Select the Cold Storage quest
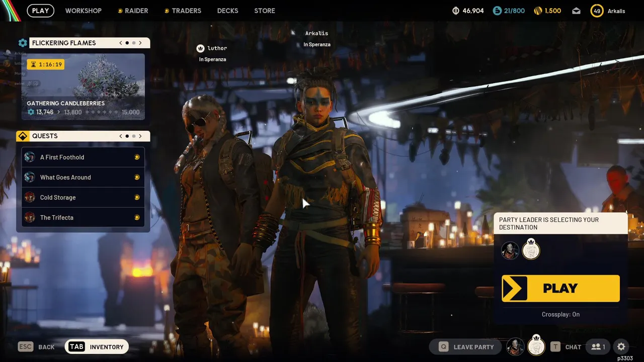Image resolution: width=644 pixels, height=362 pixels. pyautogui.click(x=83, y=198)
